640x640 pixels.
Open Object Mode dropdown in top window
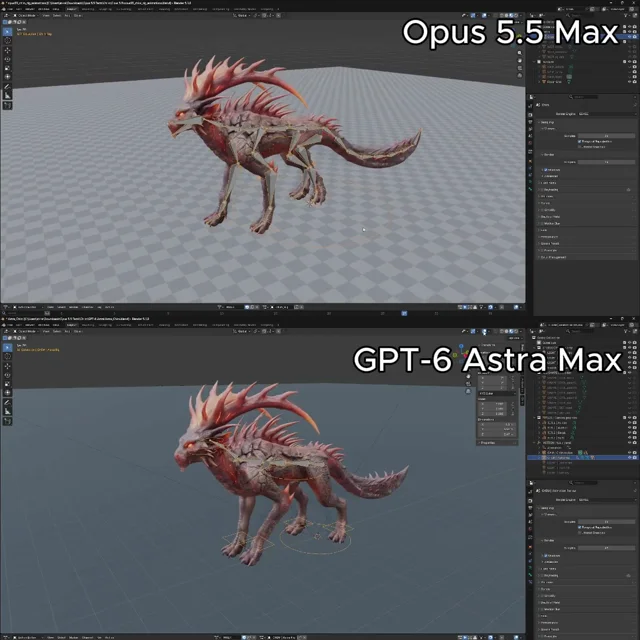point(26,16)
